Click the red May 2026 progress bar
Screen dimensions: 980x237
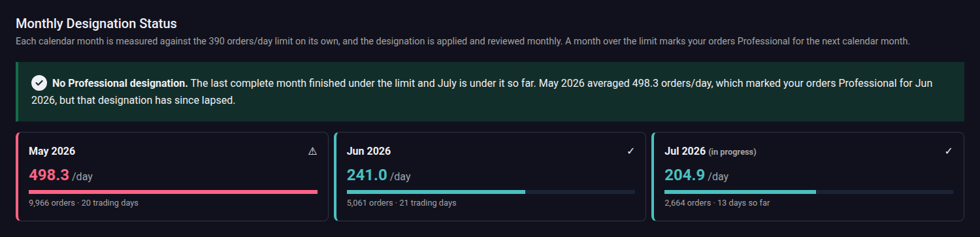pyautogui.click(x=173, y=192)
